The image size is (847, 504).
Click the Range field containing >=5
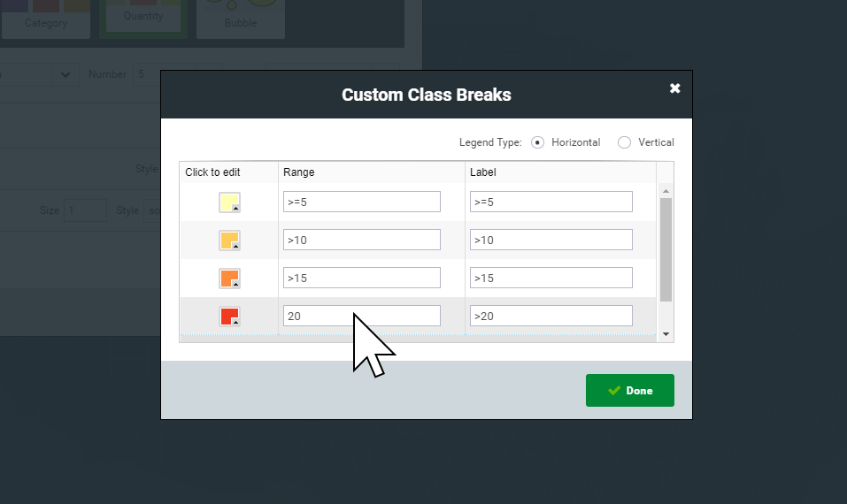coord(362,202)
